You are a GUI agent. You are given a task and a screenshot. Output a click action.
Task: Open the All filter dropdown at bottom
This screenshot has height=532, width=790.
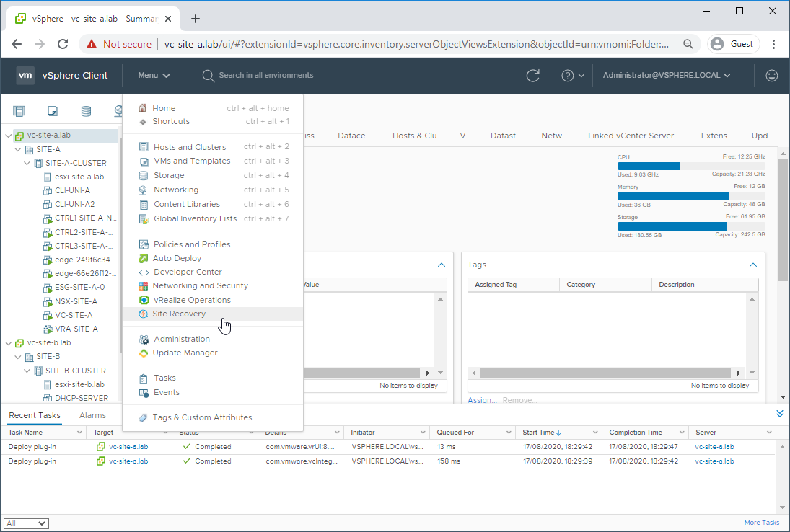(26, 523)
